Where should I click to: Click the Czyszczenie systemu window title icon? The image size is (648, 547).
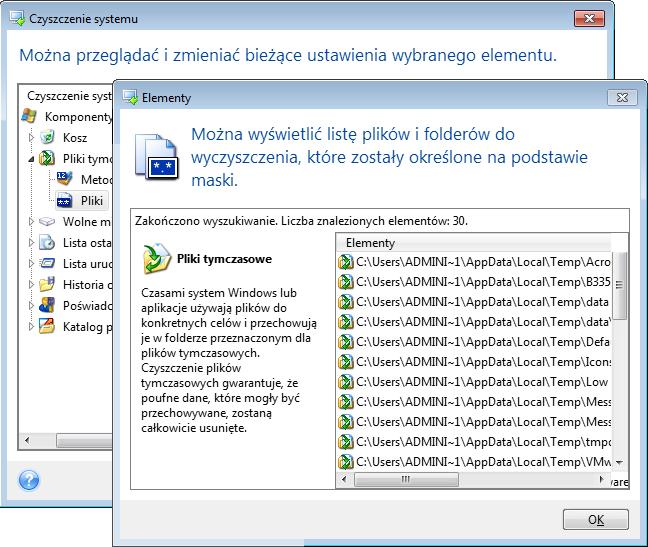[18, 19]
